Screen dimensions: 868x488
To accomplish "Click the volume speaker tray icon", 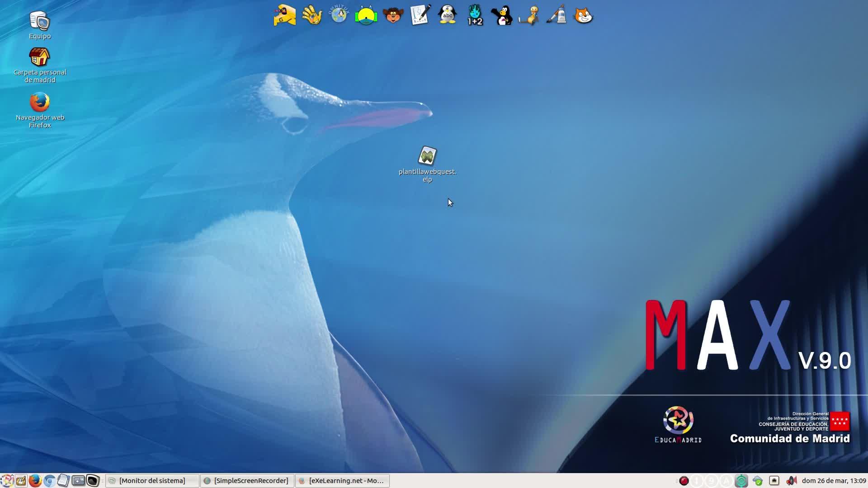I will click(791, 481).
